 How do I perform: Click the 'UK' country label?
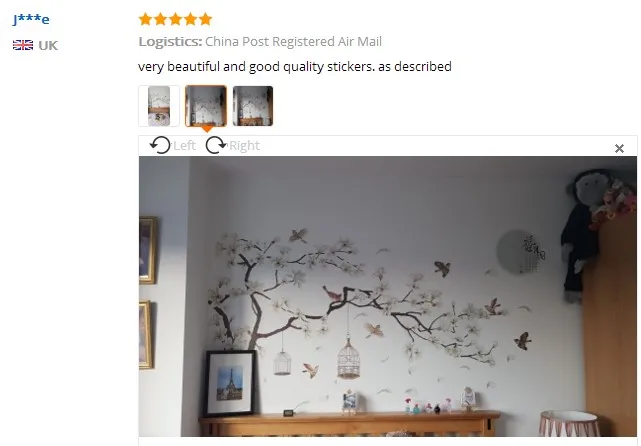[x=48, y=45]
